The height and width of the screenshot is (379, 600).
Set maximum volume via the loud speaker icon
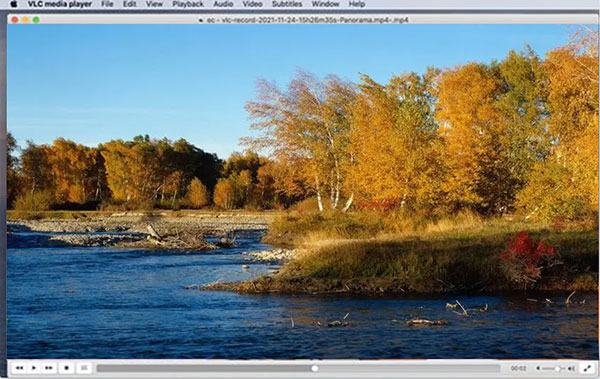[571, 369]
